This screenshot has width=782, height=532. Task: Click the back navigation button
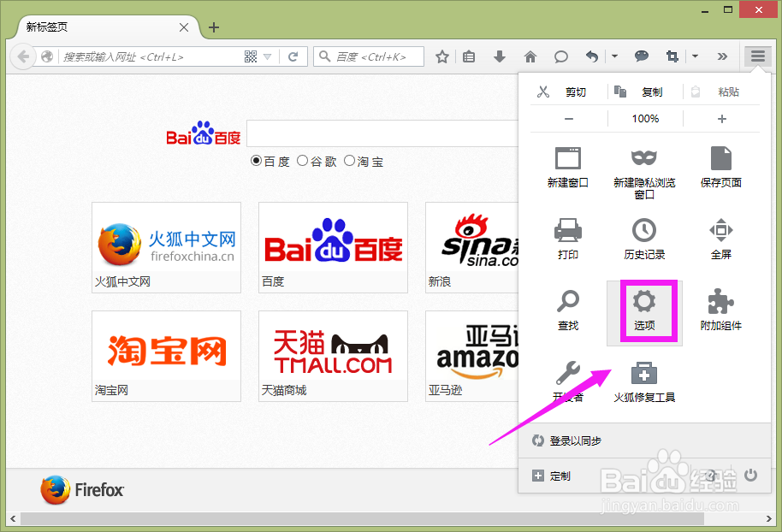pos(23,56)
